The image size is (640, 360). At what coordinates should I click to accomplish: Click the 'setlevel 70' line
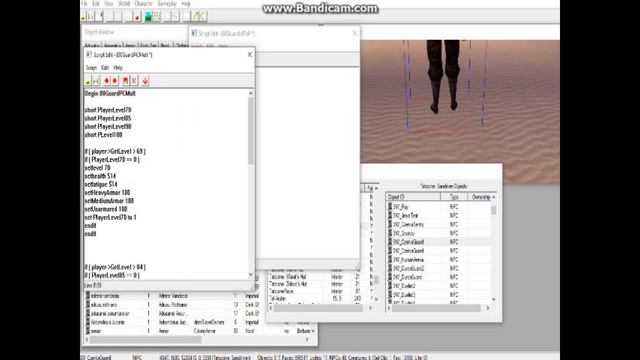click(x=98, y=168)
